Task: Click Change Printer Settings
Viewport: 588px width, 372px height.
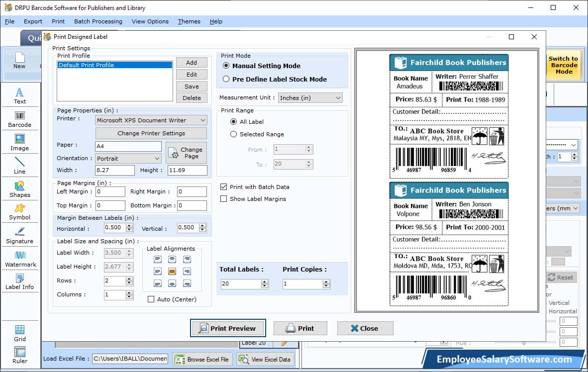Action: (x=151, y=133)
